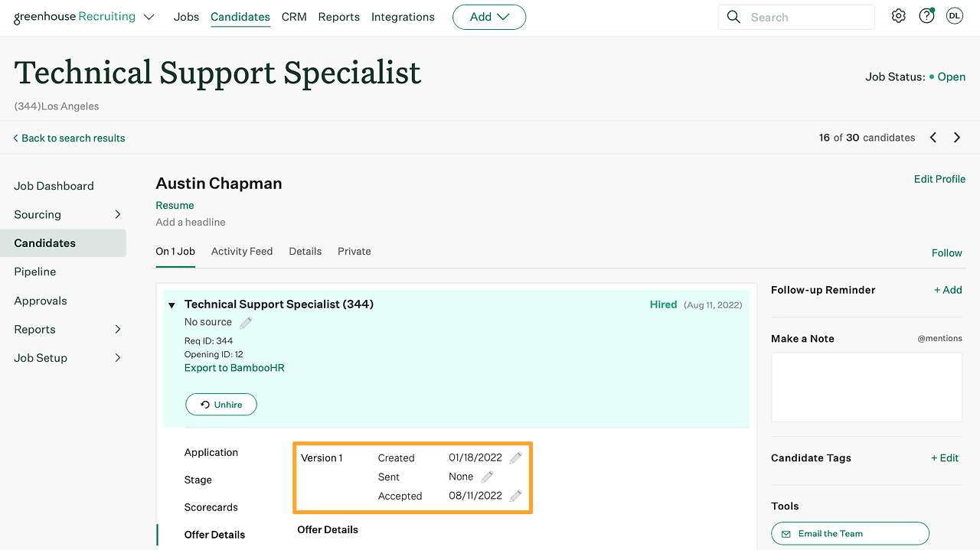Screen dimensions: 980x550
Task: Edit candidate source using the pencil icon
Action: coord(245,322)
